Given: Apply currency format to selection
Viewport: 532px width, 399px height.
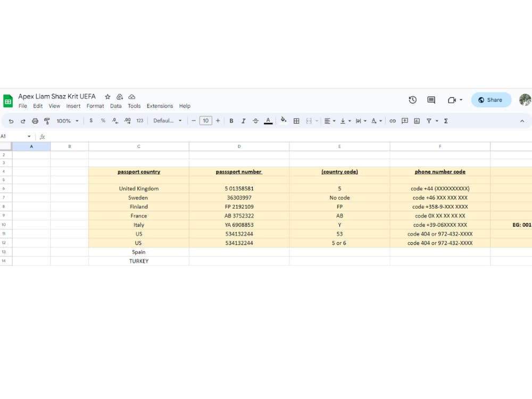Looking at the screenshot, I should (x=91, y=121).
